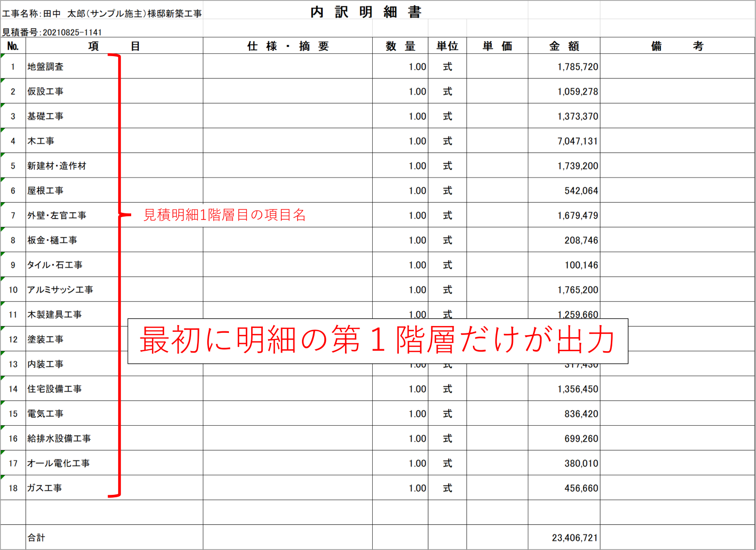
Task: Click the 項目 column header
Action: click(114, 46)
